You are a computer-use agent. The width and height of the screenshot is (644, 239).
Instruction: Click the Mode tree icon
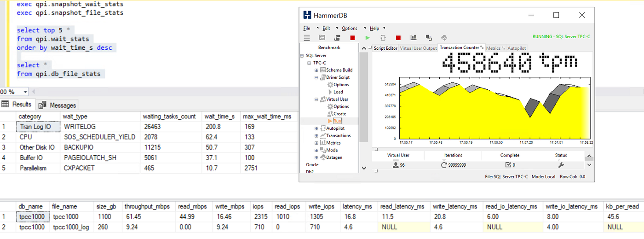point(323,150)
